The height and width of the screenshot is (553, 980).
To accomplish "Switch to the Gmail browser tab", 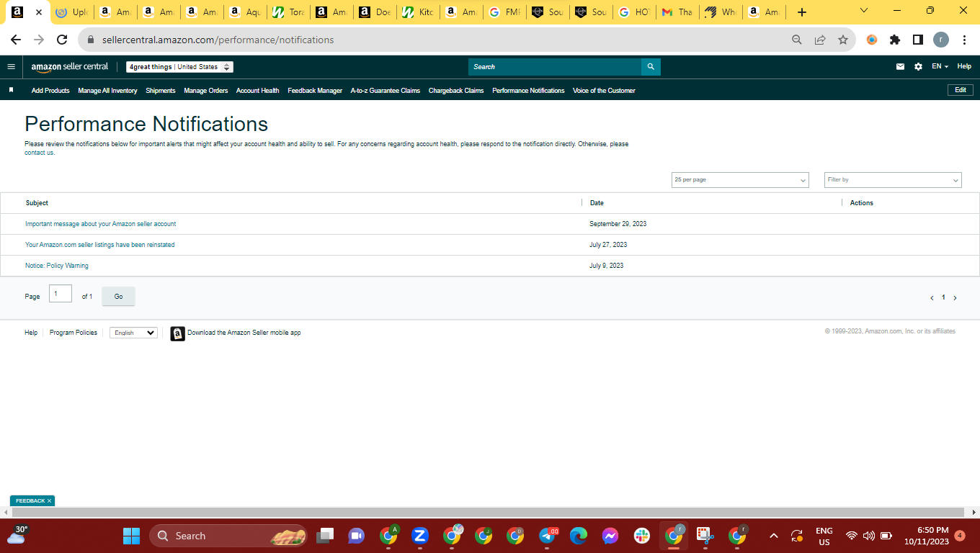I will (676, 12).
